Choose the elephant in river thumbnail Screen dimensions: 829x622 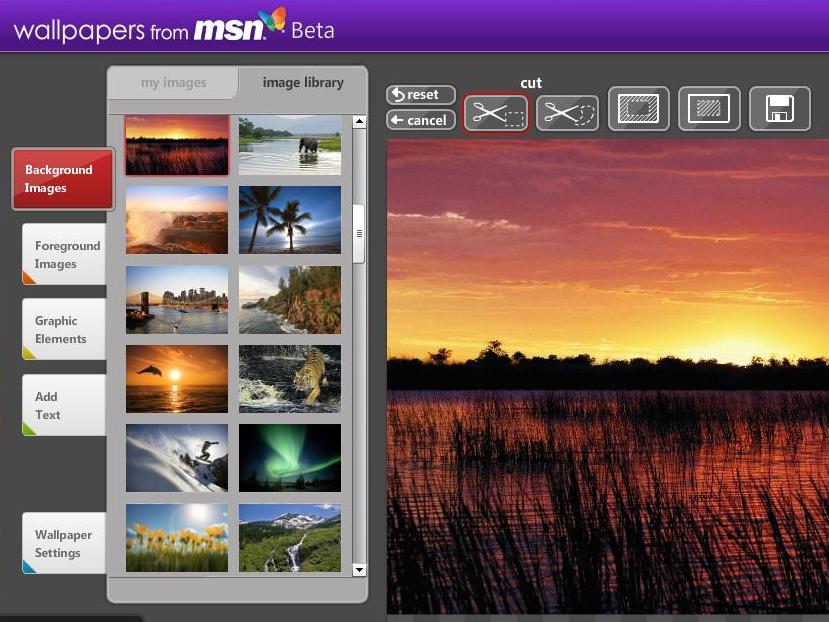tap(290, 145)
